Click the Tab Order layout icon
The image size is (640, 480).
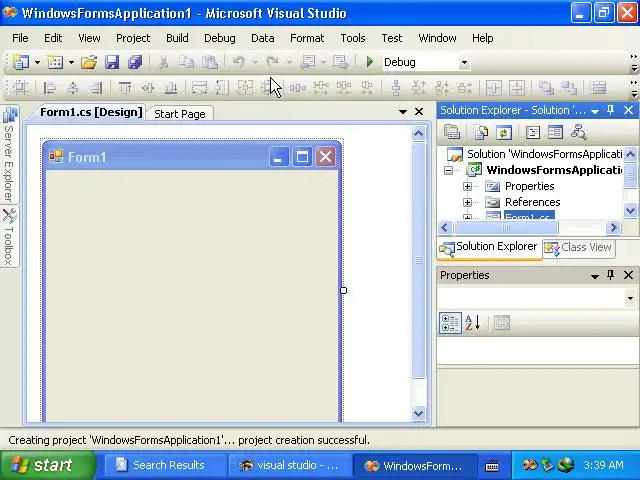(598, 87)
